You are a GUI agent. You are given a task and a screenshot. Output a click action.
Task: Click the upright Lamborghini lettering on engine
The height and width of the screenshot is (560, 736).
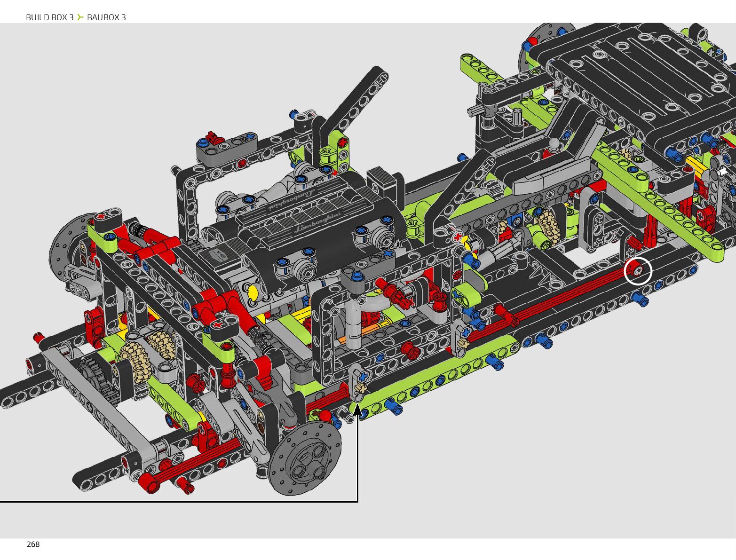click(317, 223)
